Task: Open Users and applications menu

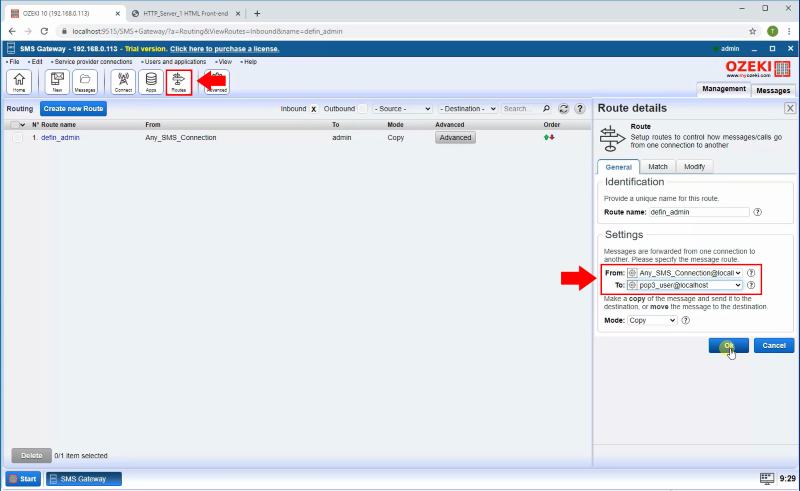Action: coord(174,62)
